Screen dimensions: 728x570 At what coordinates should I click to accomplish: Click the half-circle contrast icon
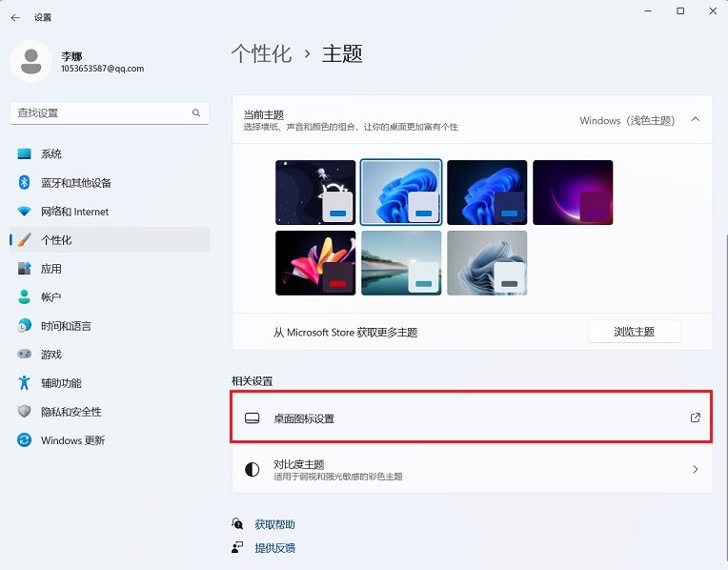(x=253, y=470)
